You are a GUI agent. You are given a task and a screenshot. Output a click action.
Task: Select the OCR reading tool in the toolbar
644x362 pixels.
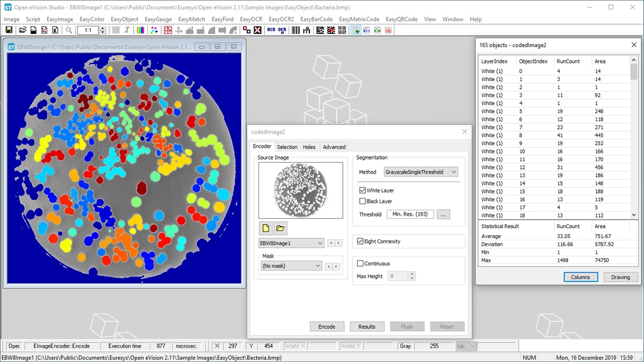(271, 30)
